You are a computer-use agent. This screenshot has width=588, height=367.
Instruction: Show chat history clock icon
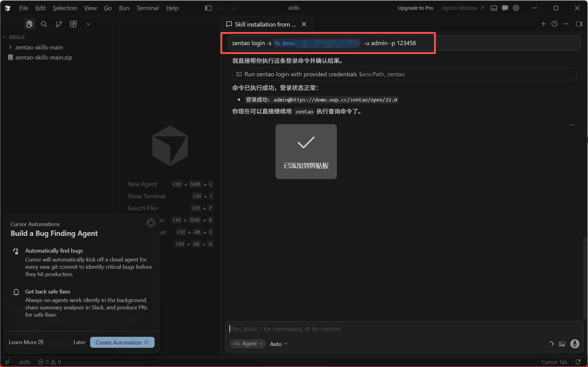pyautogui.click(x=554, y=24)
